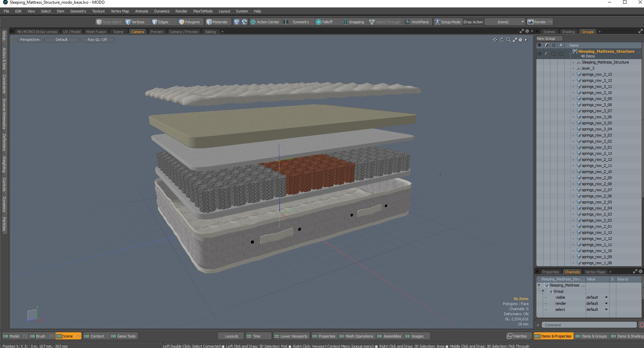Toggle render camera of Sleeping_Mattress_Structure group
The image size is (644, 348).
[547, 54]
